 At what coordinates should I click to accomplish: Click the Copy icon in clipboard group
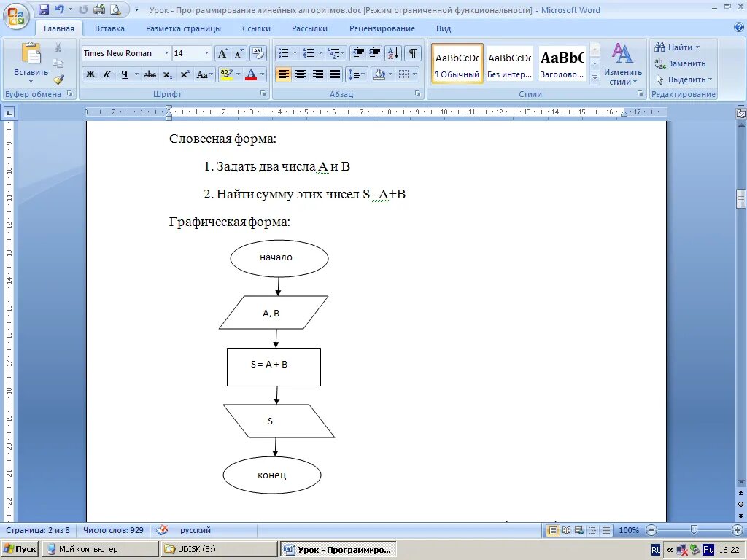(58, 63)
